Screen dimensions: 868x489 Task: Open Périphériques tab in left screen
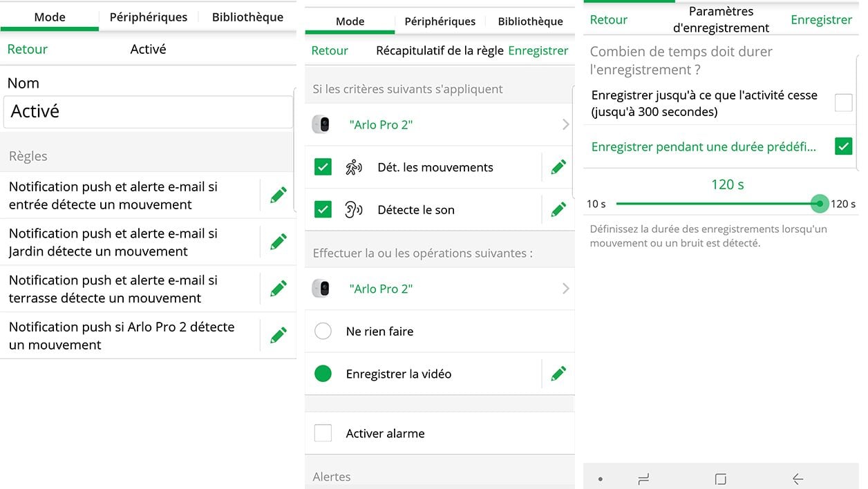[149, 17]
